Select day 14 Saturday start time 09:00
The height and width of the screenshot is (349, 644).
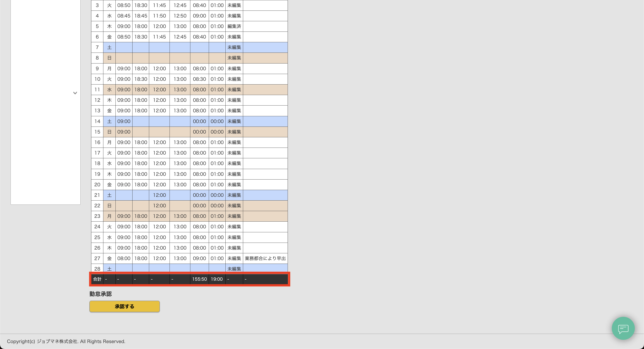(x=124, y=122)
